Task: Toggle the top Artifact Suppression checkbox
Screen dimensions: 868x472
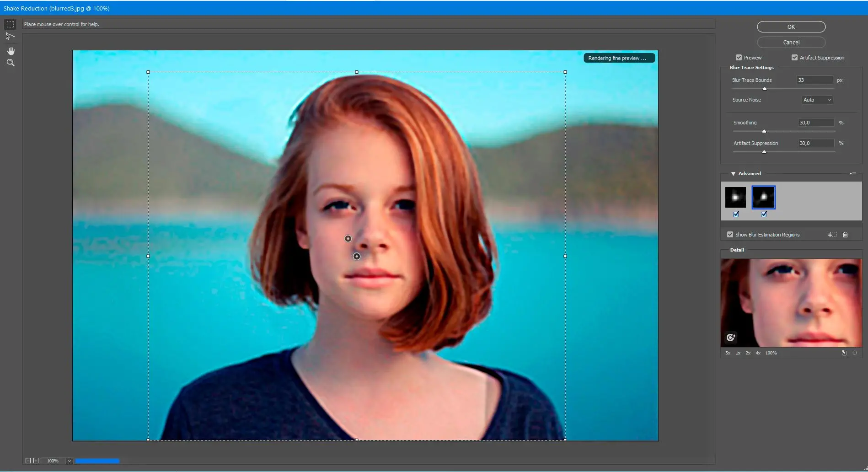Action: pyautogui.click(x=794, y=58)
